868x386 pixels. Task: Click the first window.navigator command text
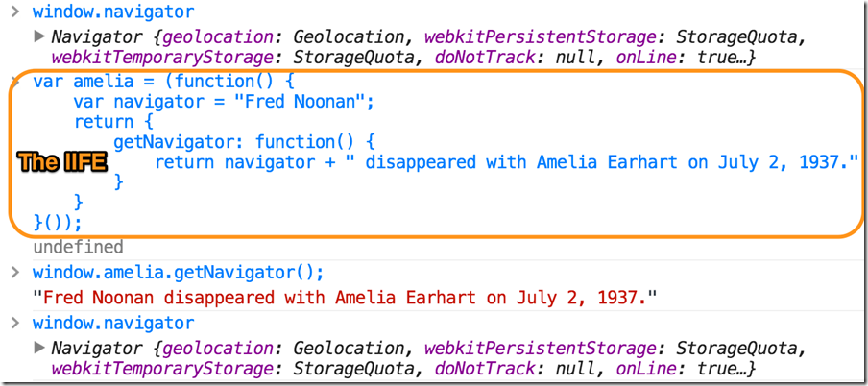(x=113, y=12)
